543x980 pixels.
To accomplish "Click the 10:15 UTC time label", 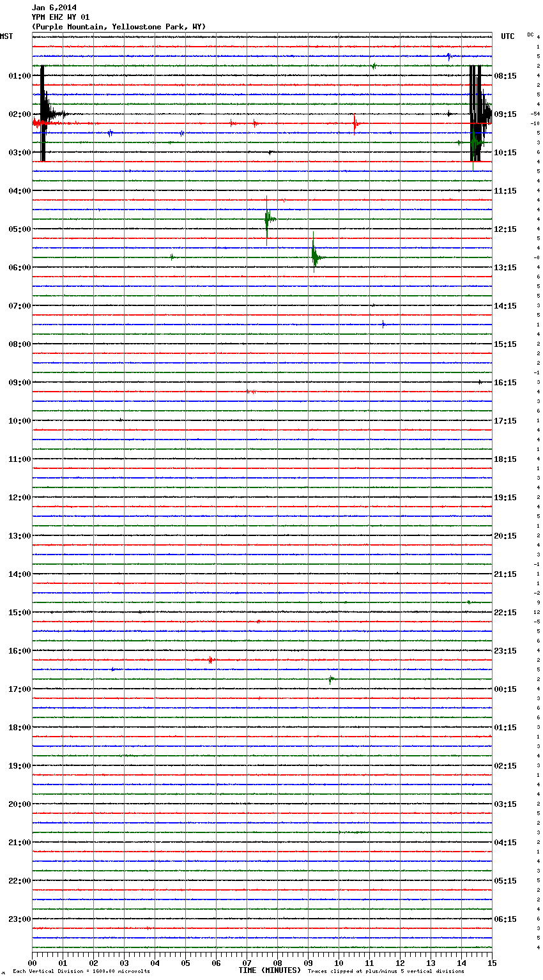I will (505, 153).
